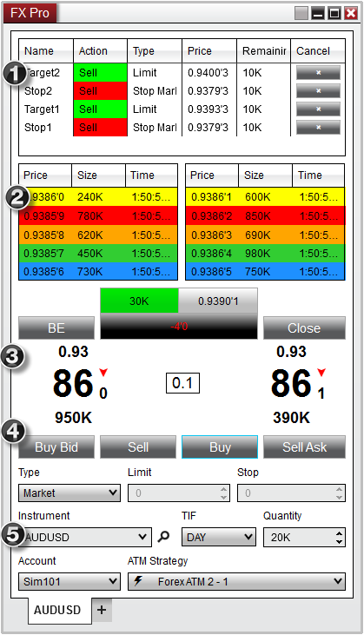Screen dimensions: 364x635
Task: Close the FX Pro window
Action: (351, 13)
